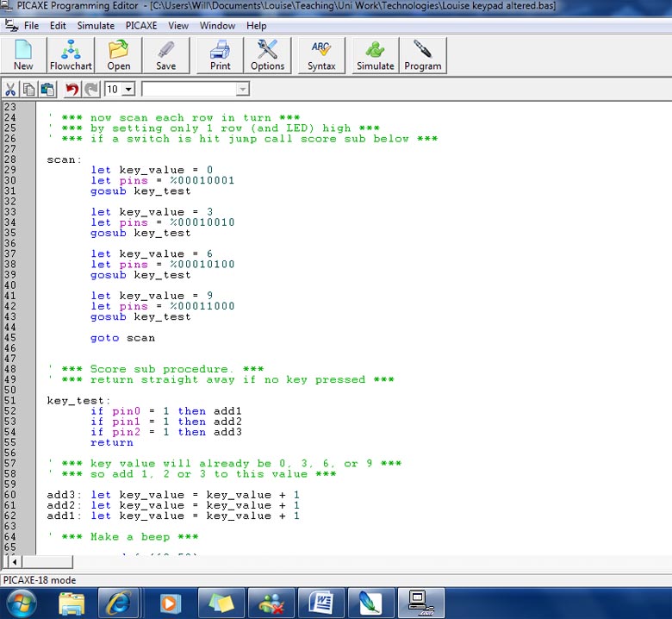The height and width of the screenshot is (619, 672).
Task: Click the line 'let key_value = 9'
Action: pos(152,296)
